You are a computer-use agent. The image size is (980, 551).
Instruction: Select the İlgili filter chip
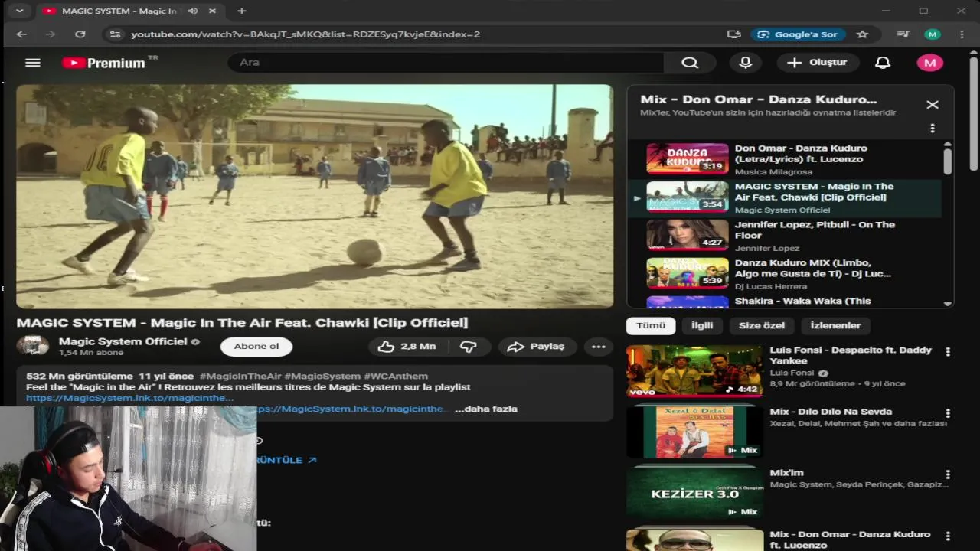pyautogui.click(x=702, y=325)
